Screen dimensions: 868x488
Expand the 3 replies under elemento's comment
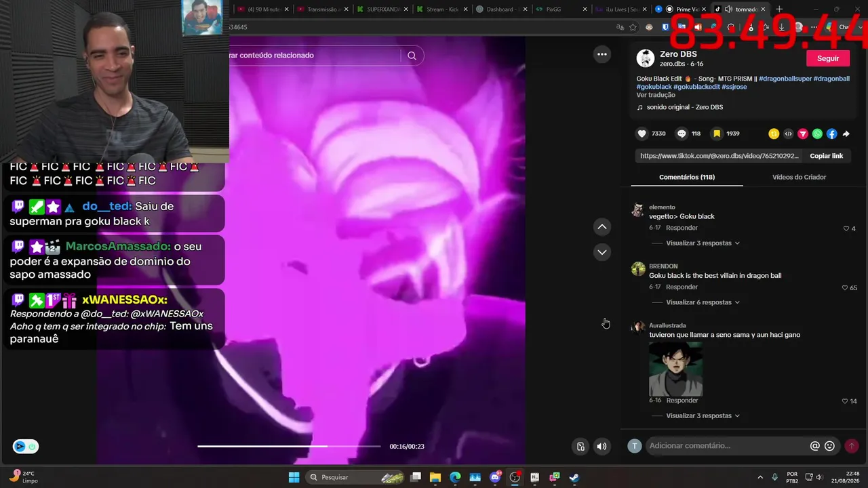click(x=703, y=243)
